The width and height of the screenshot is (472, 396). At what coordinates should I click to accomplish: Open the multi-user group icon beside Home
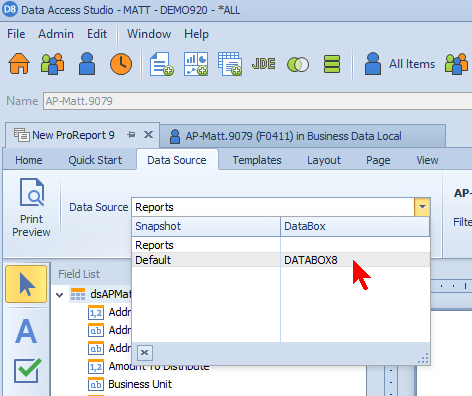coord(52,64)
